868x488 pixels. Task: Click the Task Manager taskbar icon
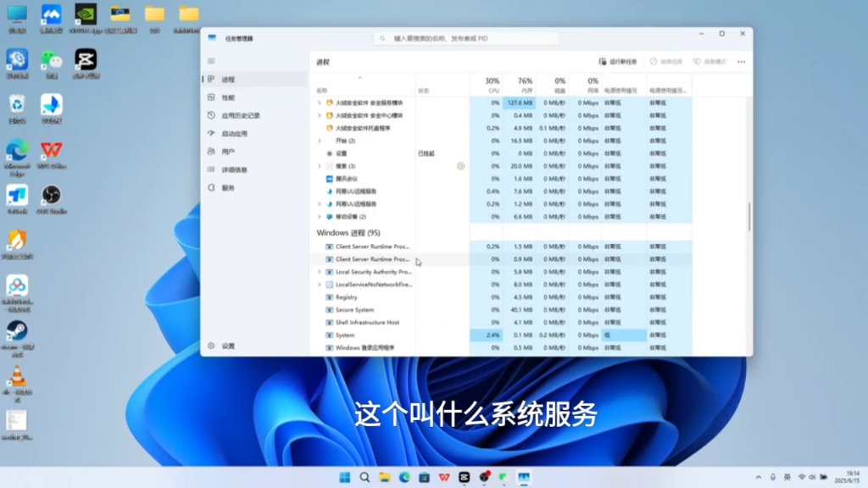(x=524, y=478)
